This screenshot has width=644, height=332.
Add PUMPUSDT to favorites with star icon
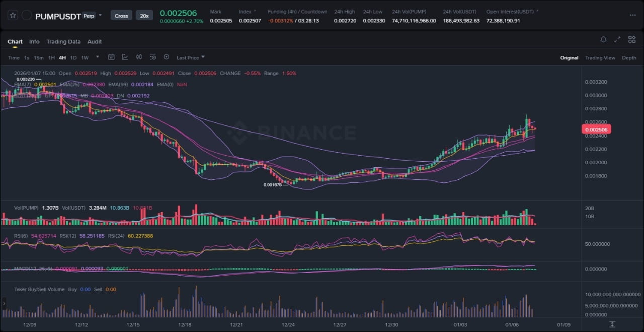[x=13, y=16]
